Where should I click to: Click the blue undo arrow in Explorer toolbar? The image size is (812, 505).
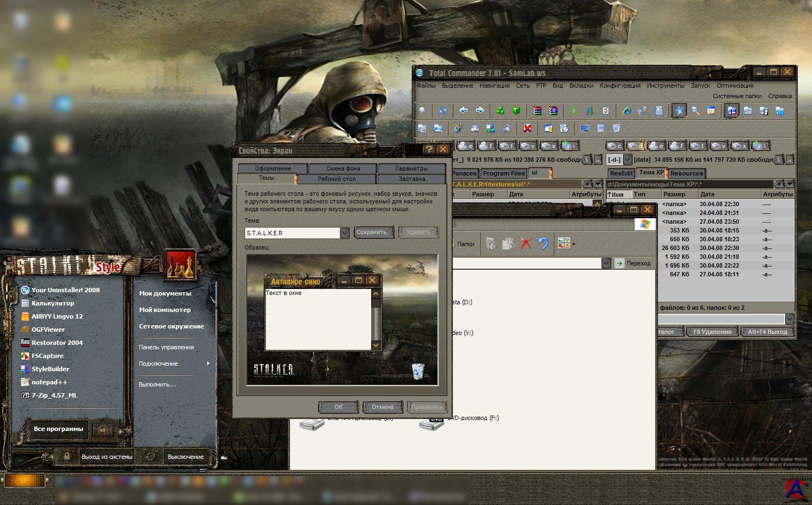[x=543, y=243]
